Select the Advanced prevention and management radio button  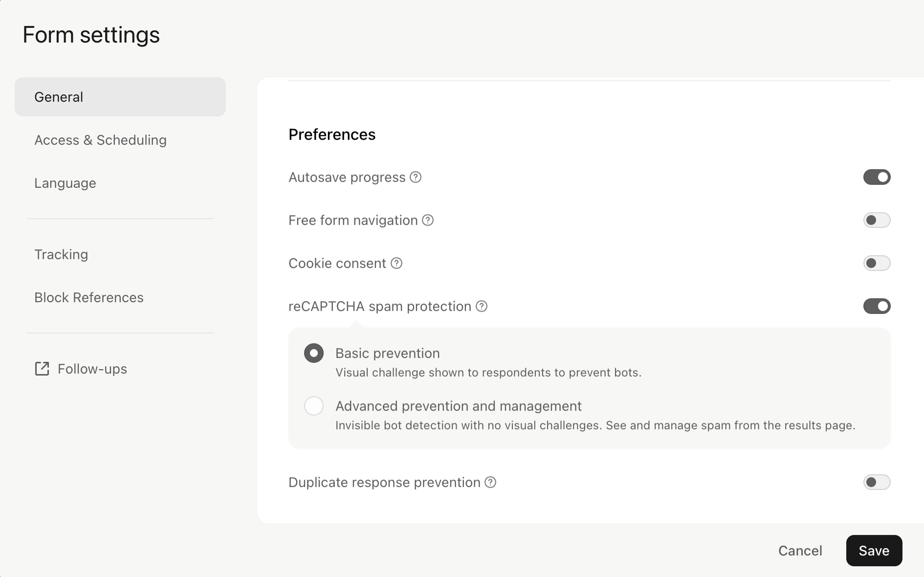pyautogui.click(x=314, y=406)
